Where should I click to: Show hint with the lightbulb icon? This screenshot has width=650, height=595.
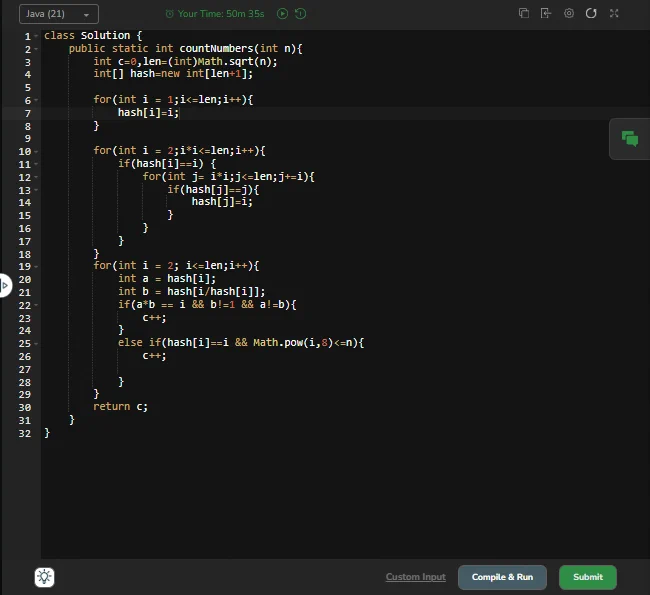point(44,577)
